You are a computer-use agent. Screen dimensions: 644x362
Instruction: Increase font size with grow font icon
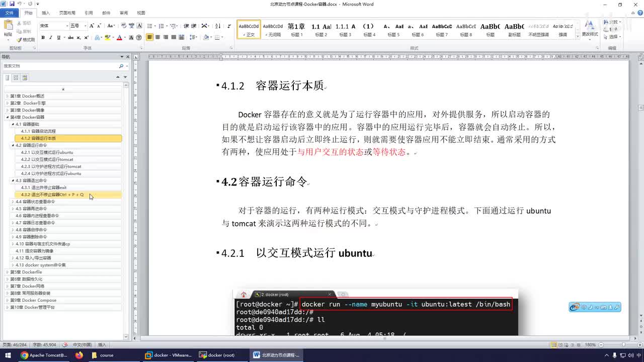click(x=92, y=26)
